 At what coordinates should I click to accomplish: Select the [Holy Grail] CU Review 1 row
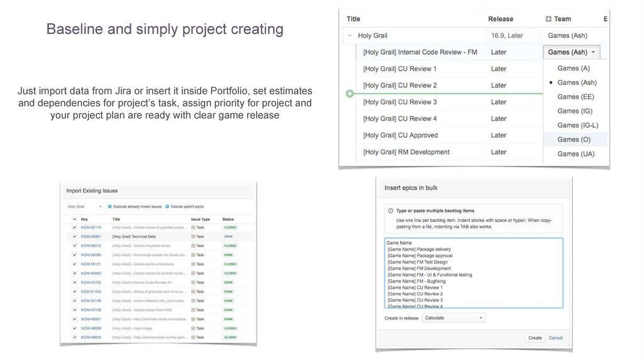399,69
